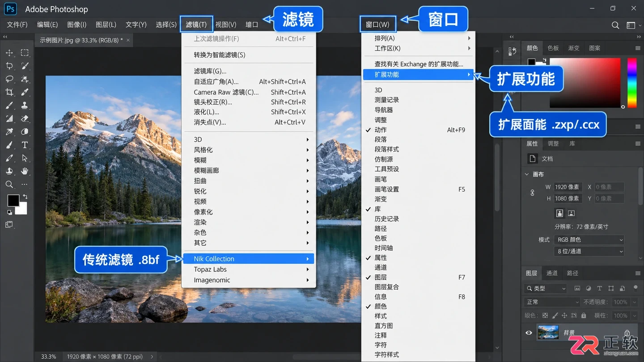
Task: Set canvas orientation to portrait
Action: click(559, 213)
